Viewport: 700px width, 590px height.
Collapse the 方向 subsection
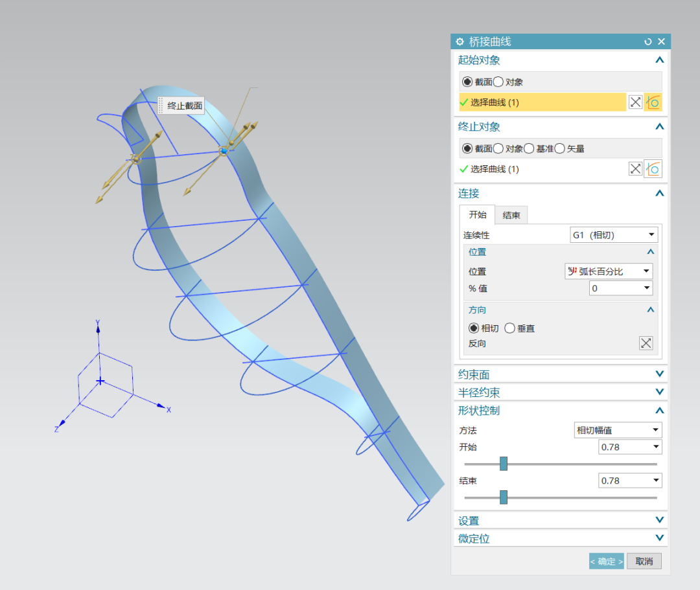[x=651, y=310]
